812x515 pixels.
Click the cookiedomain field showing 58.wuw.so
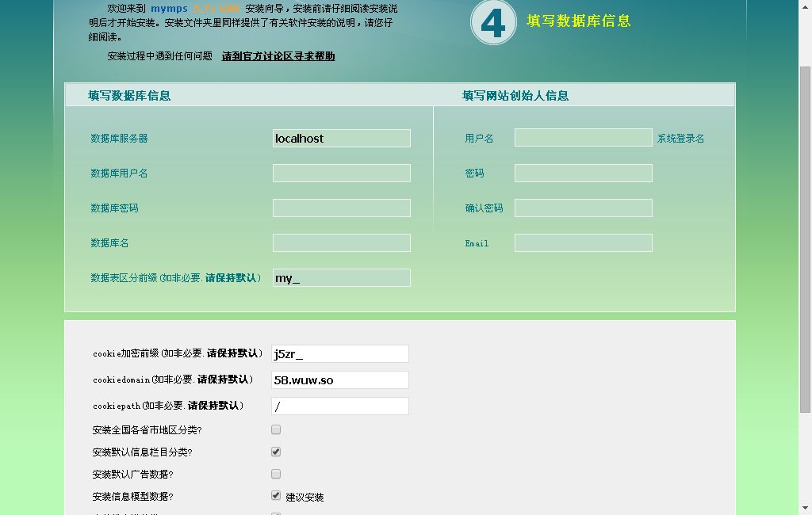[339, 380]
